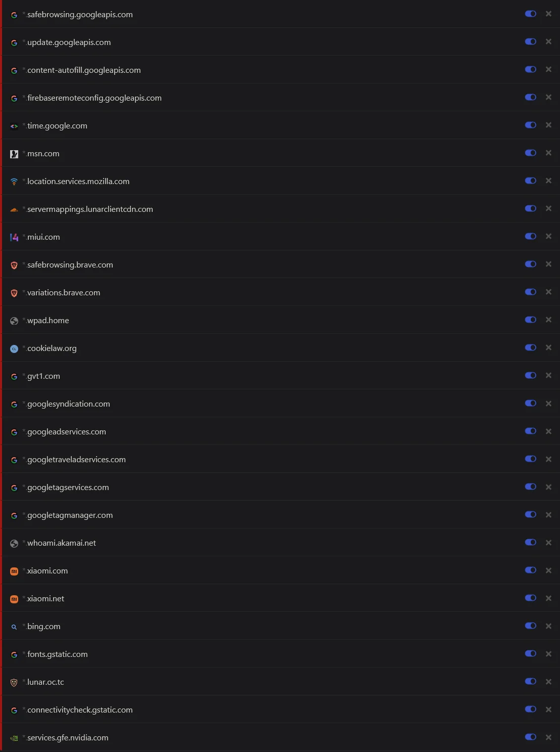Click the cookielaw.org site icon
The height and width of the screenshot is (752, 560).
14,348
